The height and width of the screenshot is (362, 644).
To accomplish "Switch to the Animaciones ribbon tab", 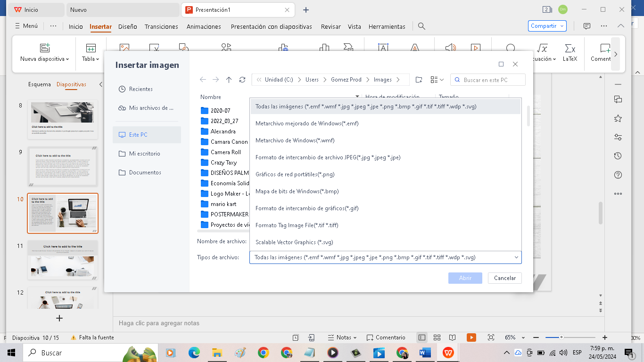I will tap(204, 26).
